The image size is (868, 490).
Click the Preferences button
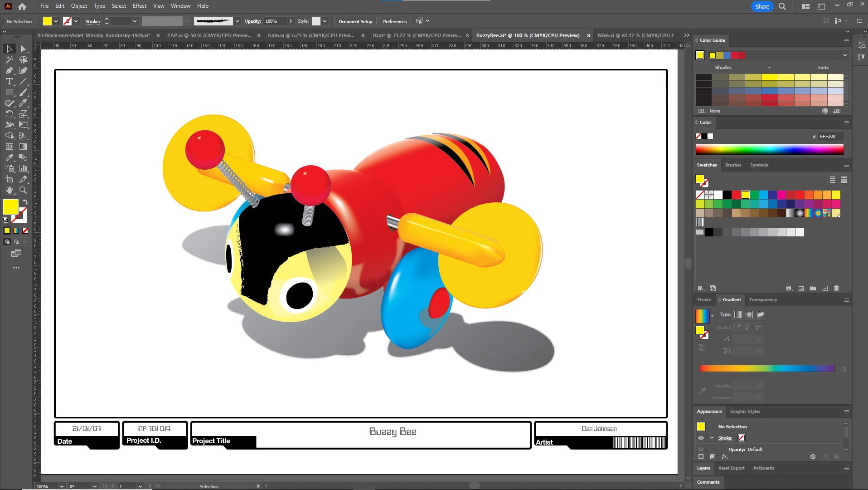(x=395, y=21)
